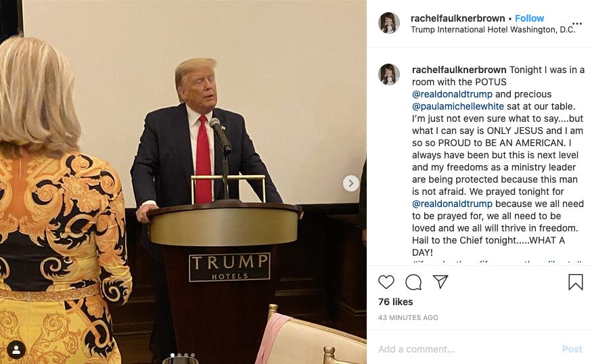Follow rachelfaulknerbrown
Image resolution: width=592 pixels, height=364 pixels.
click(x=529, y=18)
